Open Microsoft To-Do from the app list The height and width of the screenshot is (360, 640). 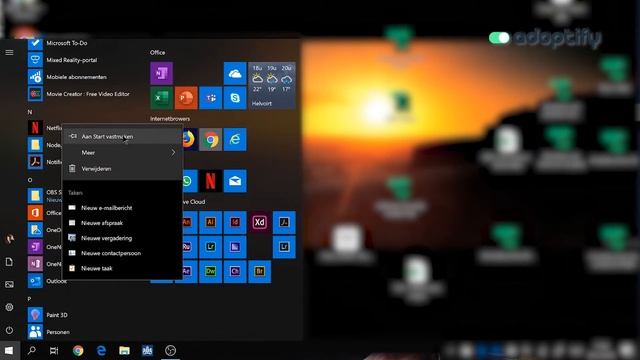coord(67,43)
